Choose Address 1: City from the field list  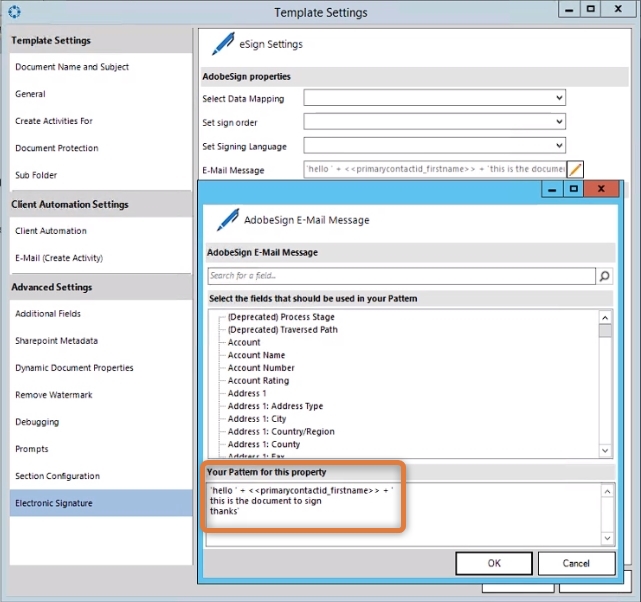tap(257, 419)
